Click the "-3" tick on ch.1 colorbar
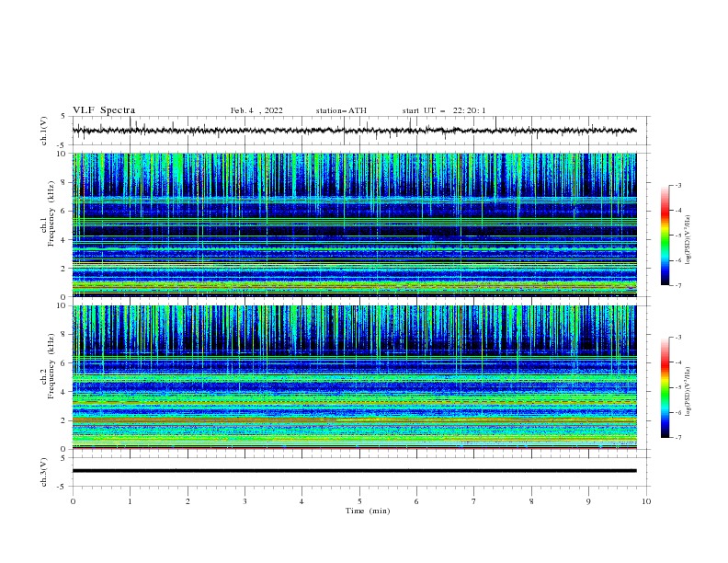The image size is (728, 563). [x=677, y=185]
